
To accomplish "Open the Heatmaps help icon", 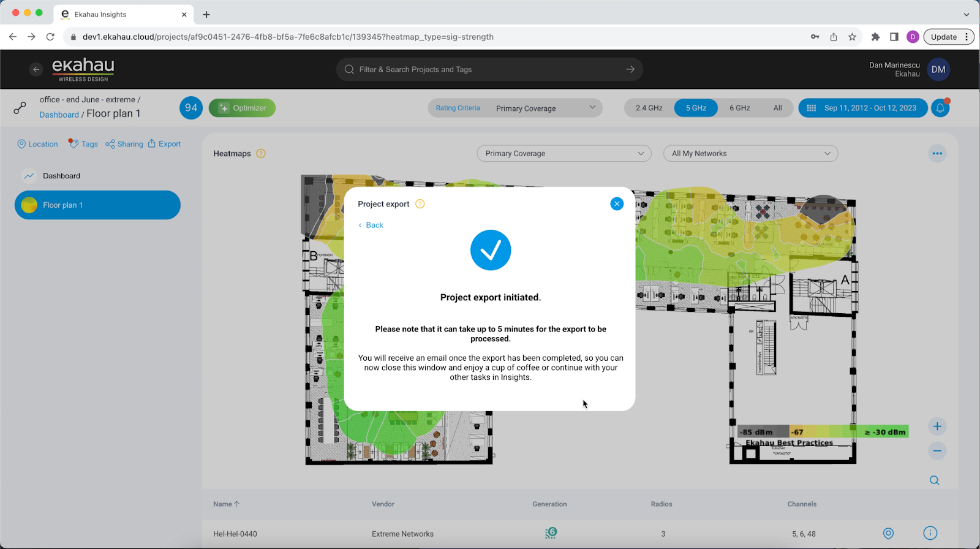I will pos(261,154).
